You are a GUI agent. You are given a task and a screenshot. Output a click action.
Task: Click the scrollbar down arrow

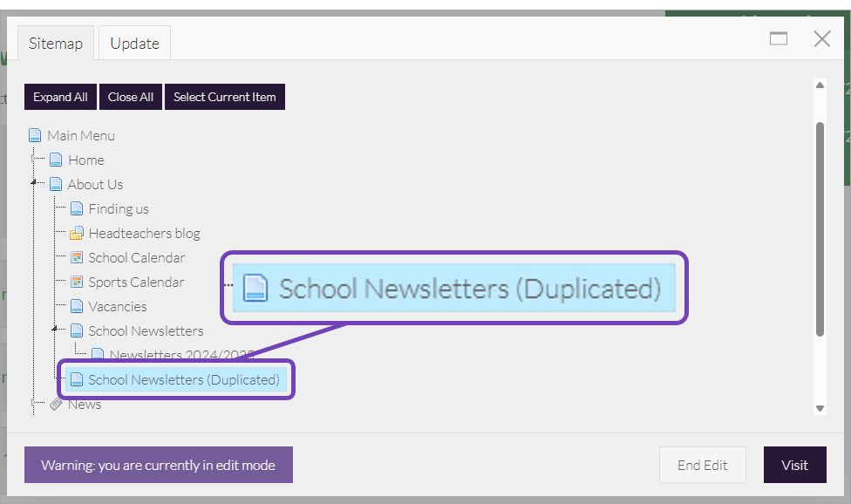click(x=820, y=407)
